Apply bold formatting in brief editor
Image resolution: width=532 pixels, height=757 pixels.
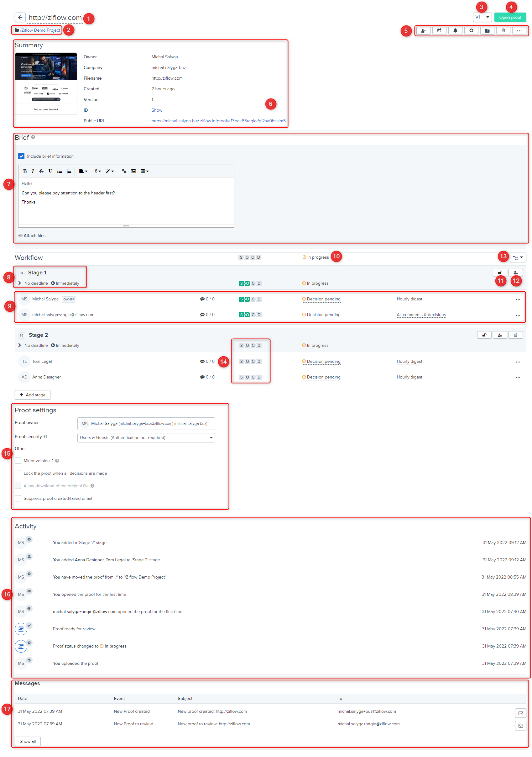click(25, 171)
